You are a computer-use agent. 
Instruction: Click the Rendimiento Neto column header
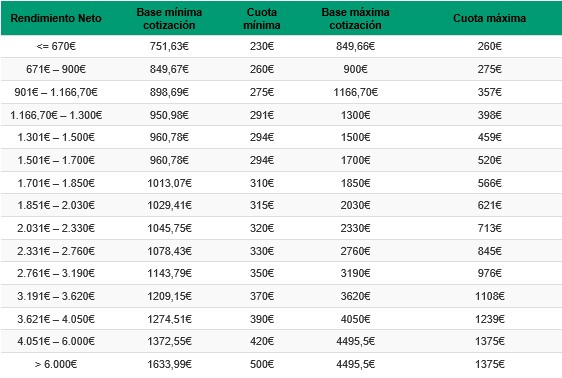click(x=56, y=18)
